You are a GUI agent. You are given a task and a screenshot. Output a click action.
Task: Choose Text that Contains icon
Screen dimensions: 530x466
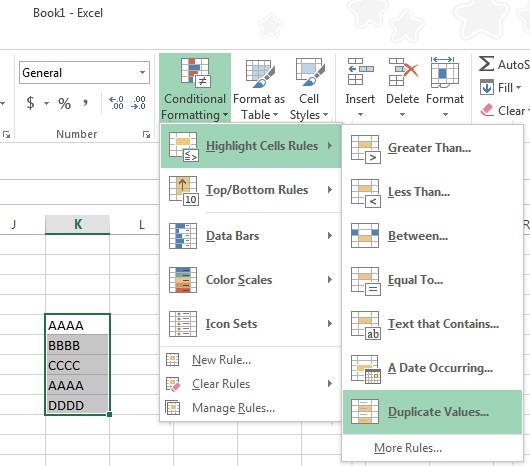pyautogui.click(x=365, y=325)
